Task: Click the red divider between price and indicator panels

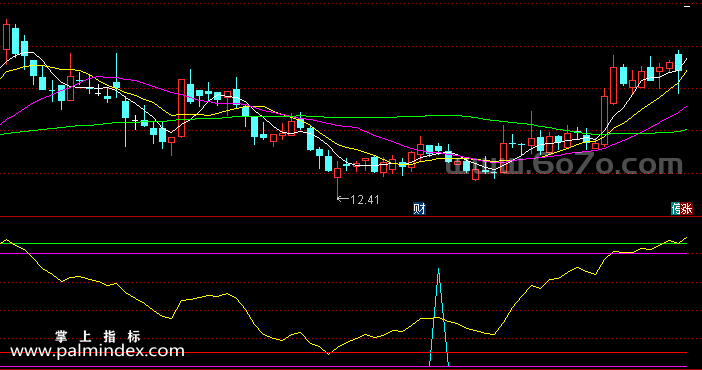Action: pyautogui.click(x=351, y=217)
